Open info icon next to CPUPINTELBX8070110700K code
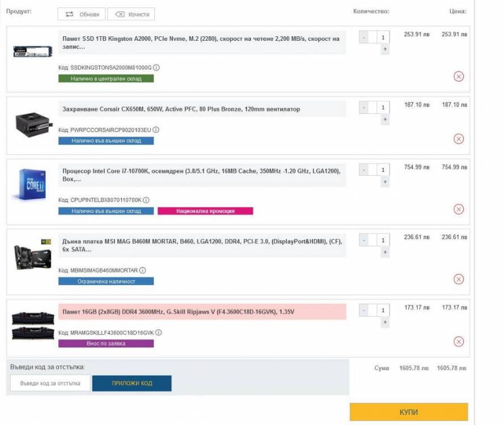This screenshot has height=425, width=504. coord(146,200)
